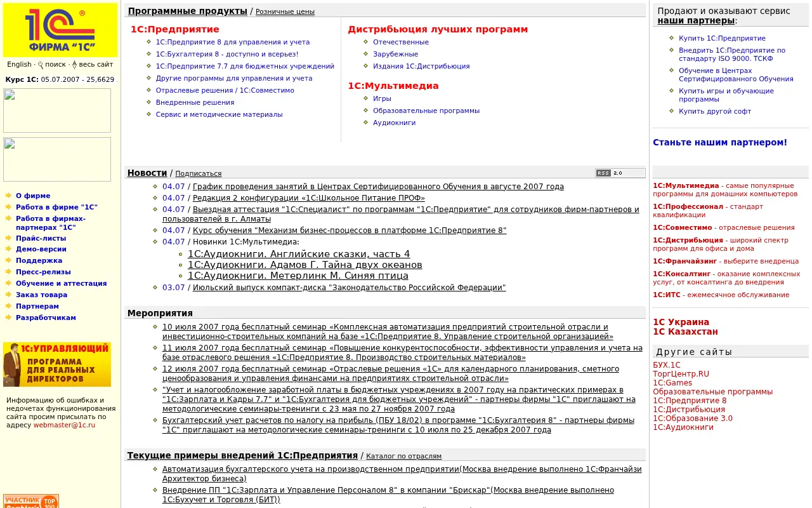The width and height of the screenshot is (812, 508).
Task: Go to 1С Украина site
Action: pyautogui.click(x=681, y=322)
